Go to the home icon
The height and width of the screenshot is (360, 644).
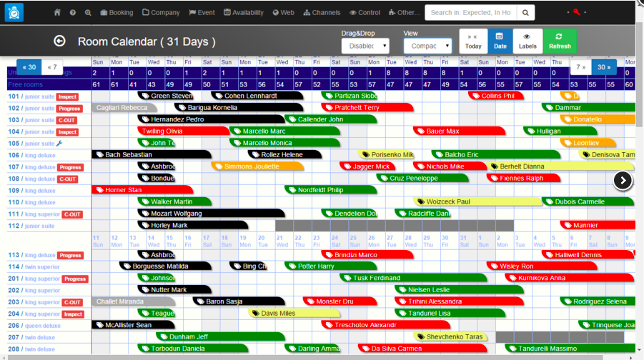pos(57,12)
